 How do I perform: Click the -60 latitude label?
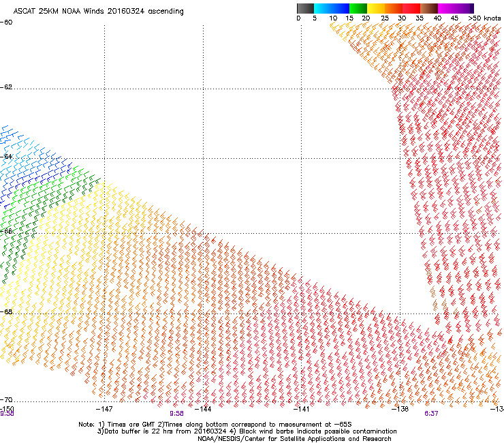pyautogui.click(x=6, y=22)
